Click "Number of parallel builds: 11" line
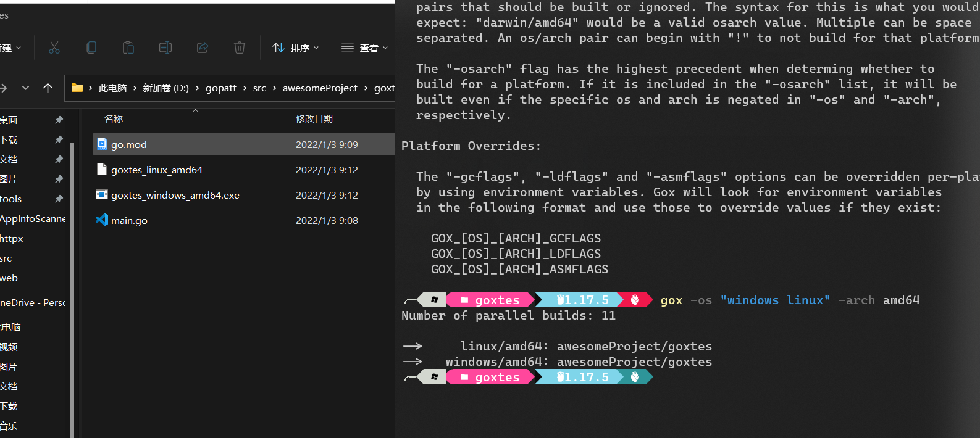980x438 pixels. pos(508,315)
